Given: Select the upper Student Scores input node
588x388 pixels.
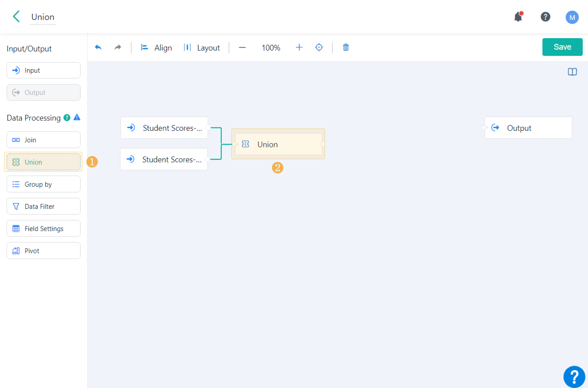Looking at the screenshot, I should click(x=164, y=128).
